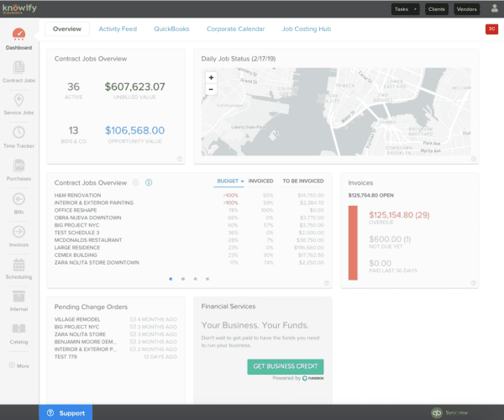Open the OBRA NUEVA DOWNTOWN job row

coord(189,218)
